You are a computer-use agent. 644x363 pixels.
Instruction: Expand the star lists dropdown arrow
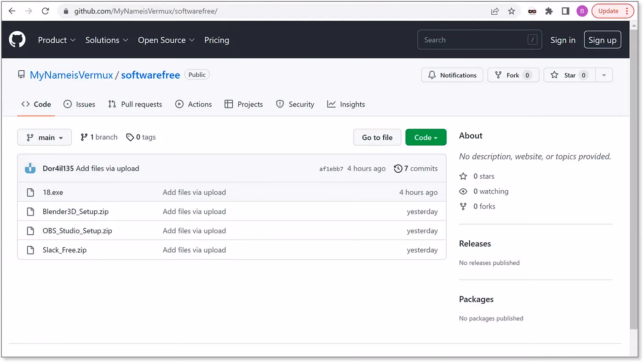[604, 75]
